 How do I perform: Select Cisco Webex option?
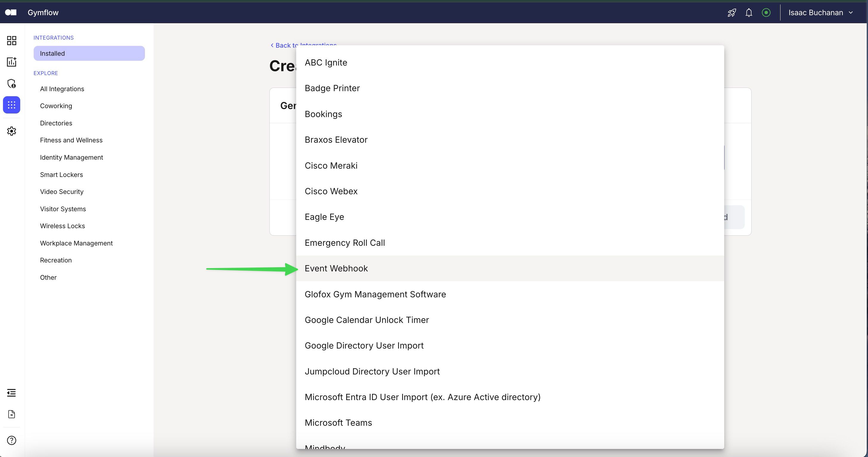click(510, 191)
